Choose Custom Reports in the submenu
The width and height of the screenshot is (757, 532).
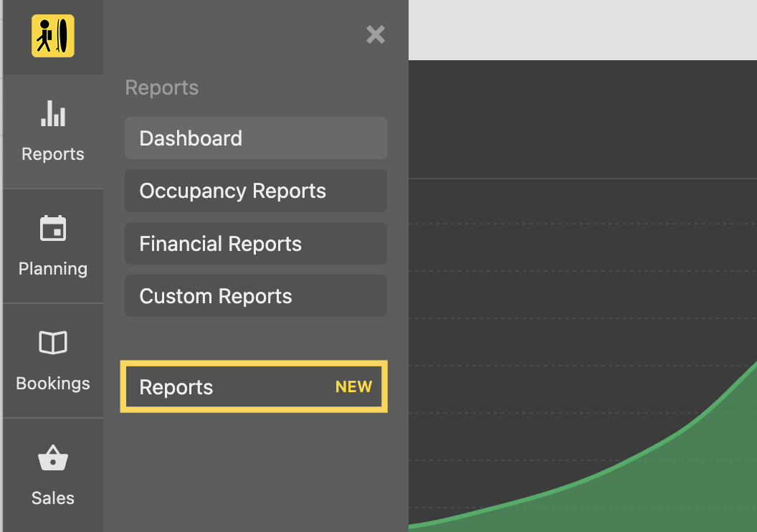tap(255, 296)
